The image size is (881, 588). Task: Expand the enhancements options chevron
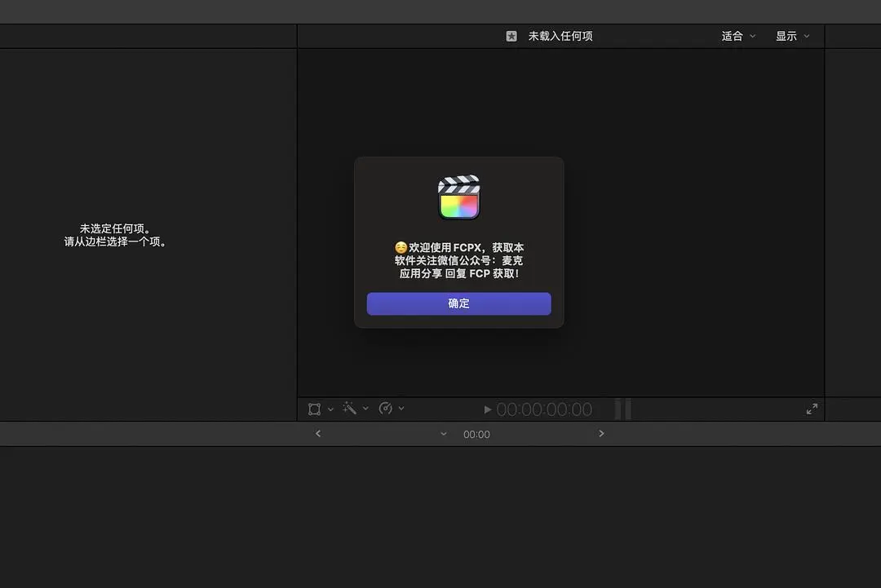pos(365,409)
